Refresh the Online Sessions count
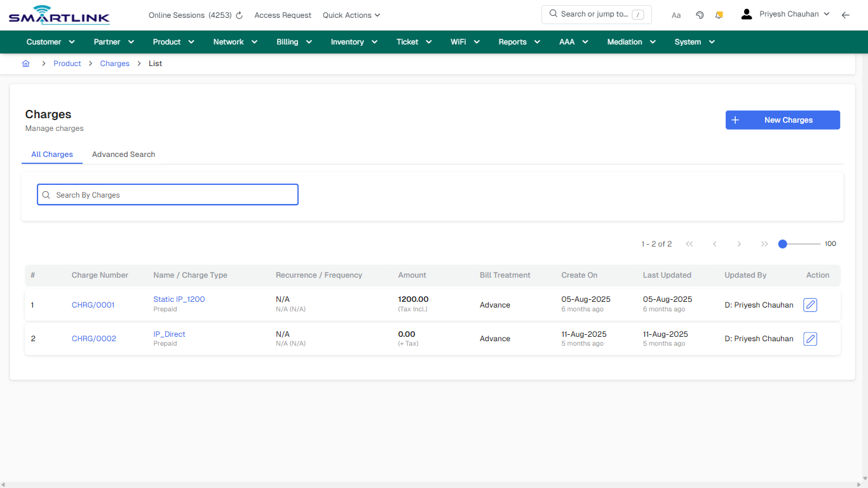Screen dimensions: 868x488 click(240, 15)
